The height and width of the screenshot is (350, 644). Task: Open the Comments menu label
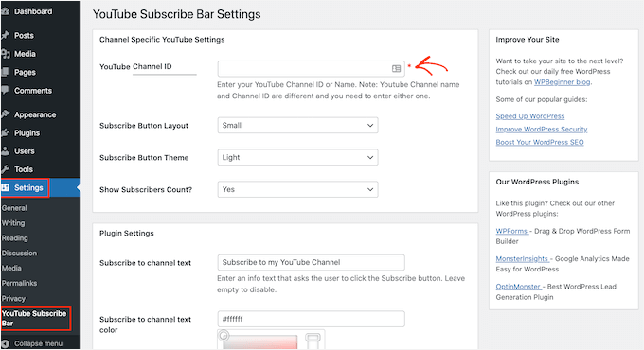coord(33,90)
